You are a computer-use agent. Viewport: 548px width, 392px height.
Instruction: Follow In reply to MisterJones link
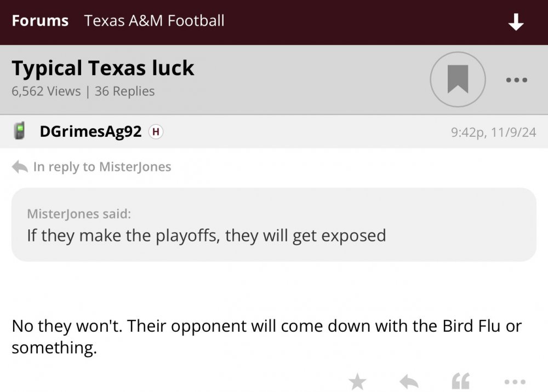(x=102, y=166)
